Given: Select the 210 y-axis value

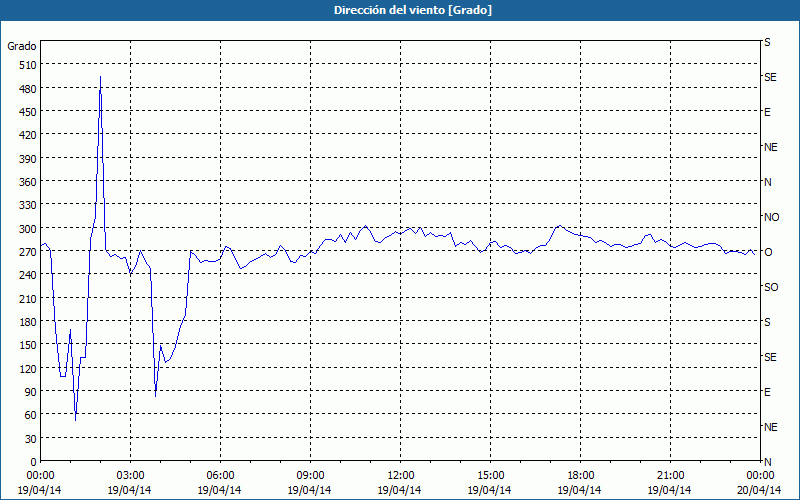Looking at the screenshot, I should tap(28, 298).
